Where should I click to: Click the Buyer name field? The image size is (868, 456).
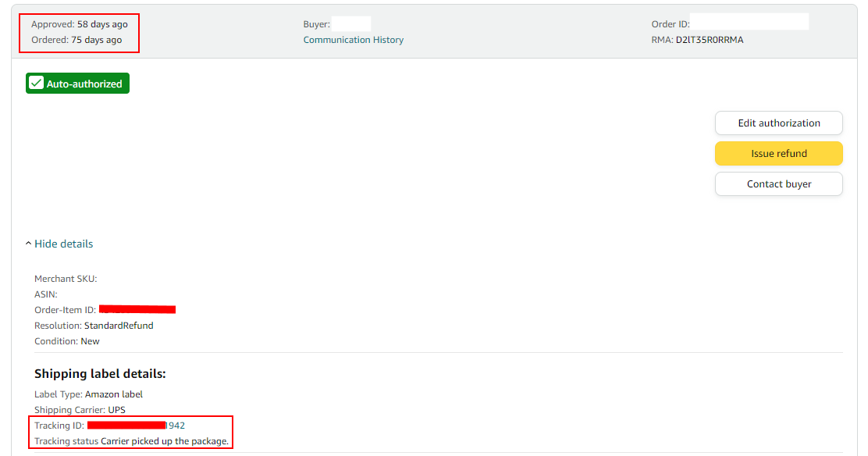click(x=350, y=24)
